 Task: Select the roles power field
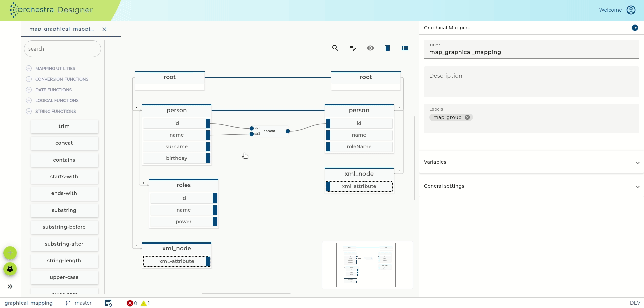point(184,222)
